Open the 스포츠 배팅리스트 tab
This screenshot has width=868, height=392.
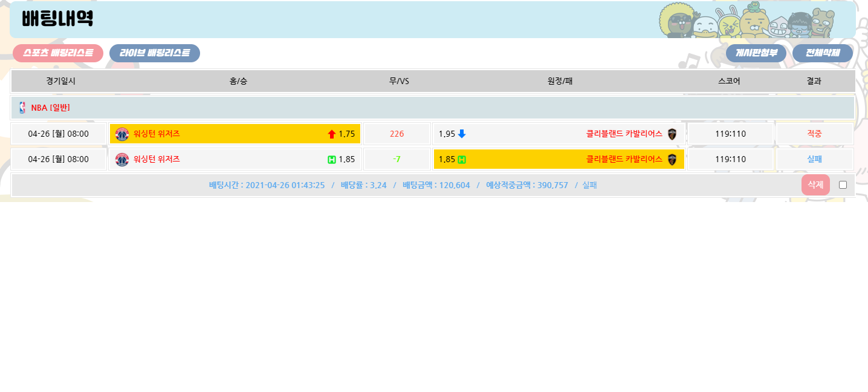58,53
